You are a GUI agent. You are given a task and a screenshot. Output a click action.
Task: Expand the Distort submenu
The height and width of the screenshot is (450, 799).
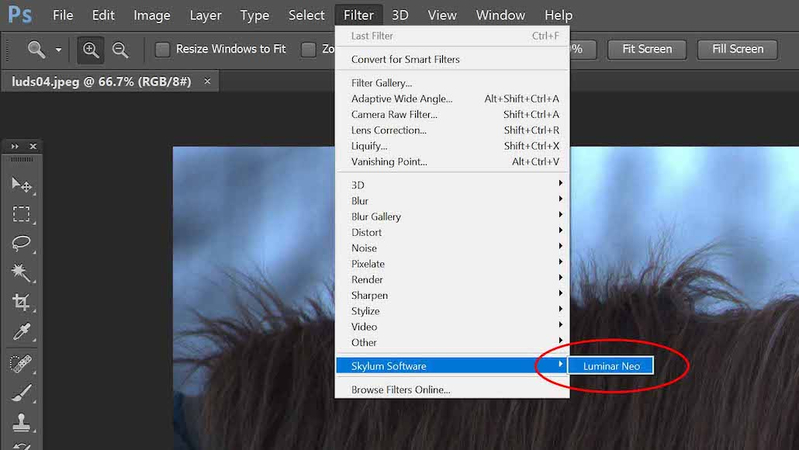click(452, 232)
